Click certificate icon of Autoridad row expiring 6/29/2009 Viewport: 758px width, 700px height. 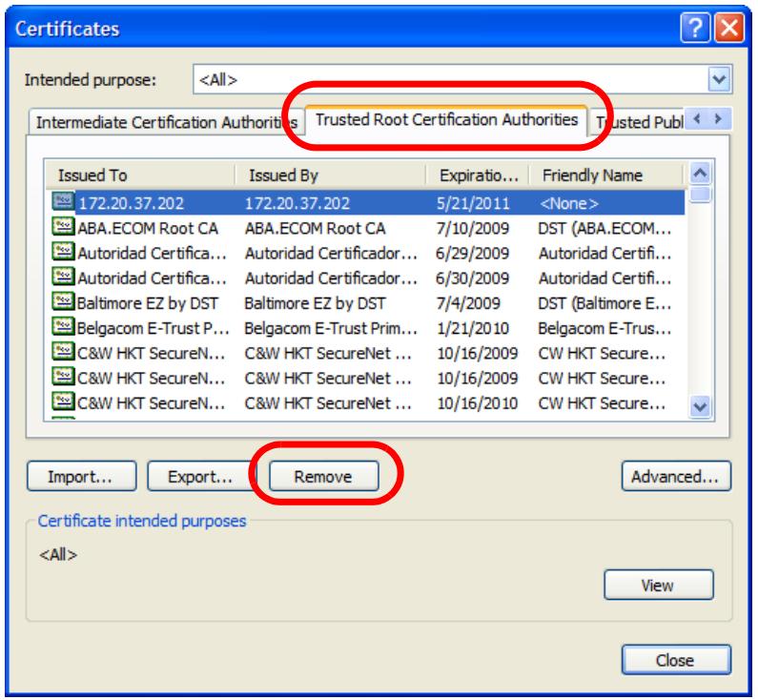pos(63,252)
